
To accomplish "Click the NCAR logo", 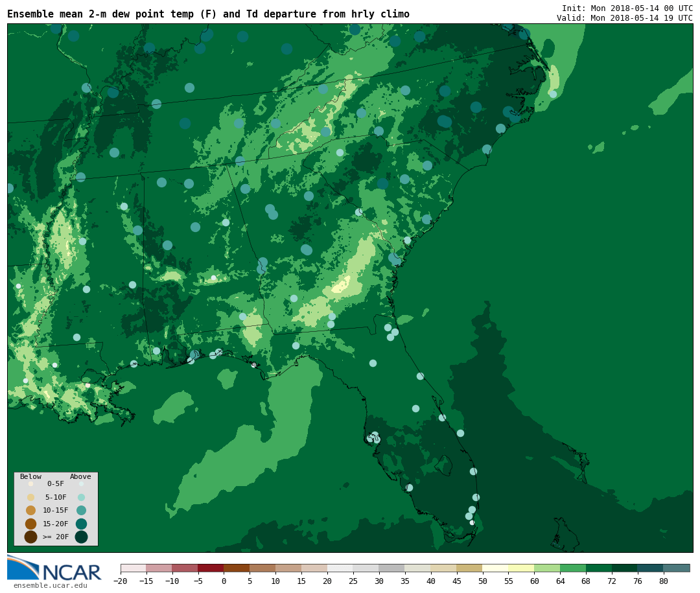I will pyautogui.click(x=54, y=568).
